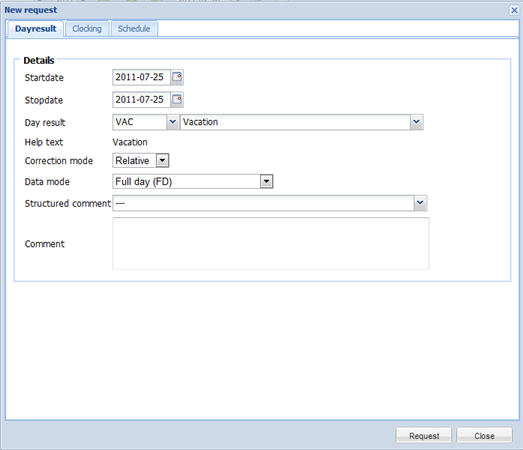Click the Data mode label
523x450 pixels.
[x=47, y=182]
